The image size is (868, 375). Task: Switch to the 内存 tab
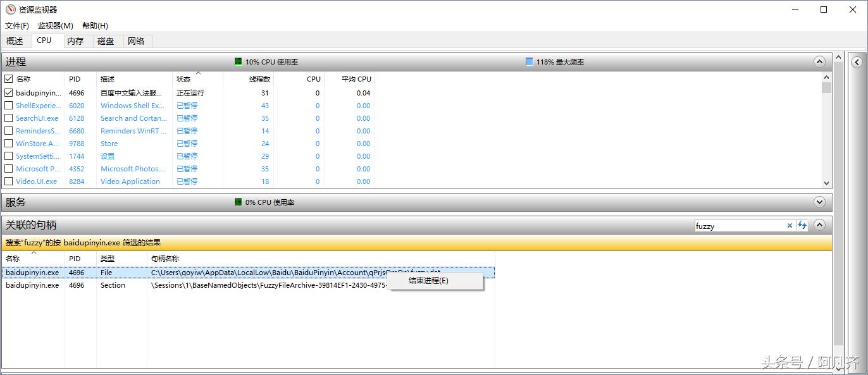click(x=76, y=40)
